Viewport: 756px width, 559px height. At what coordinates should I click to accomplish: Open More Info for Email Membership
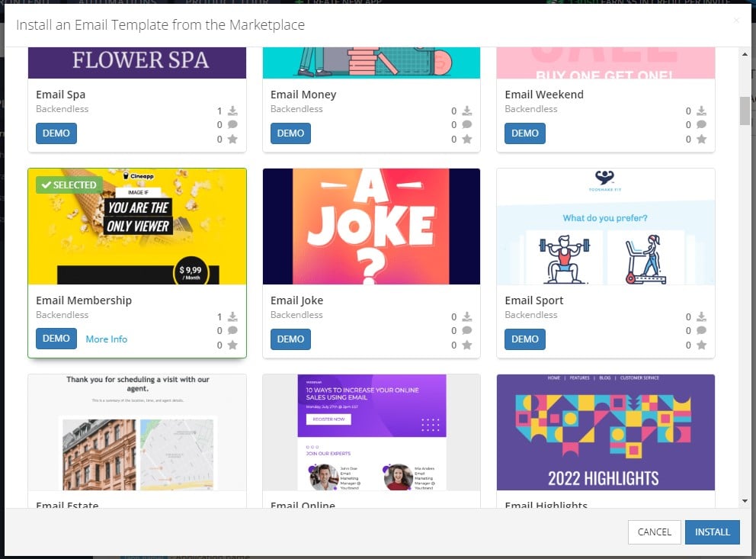[107, 339]
